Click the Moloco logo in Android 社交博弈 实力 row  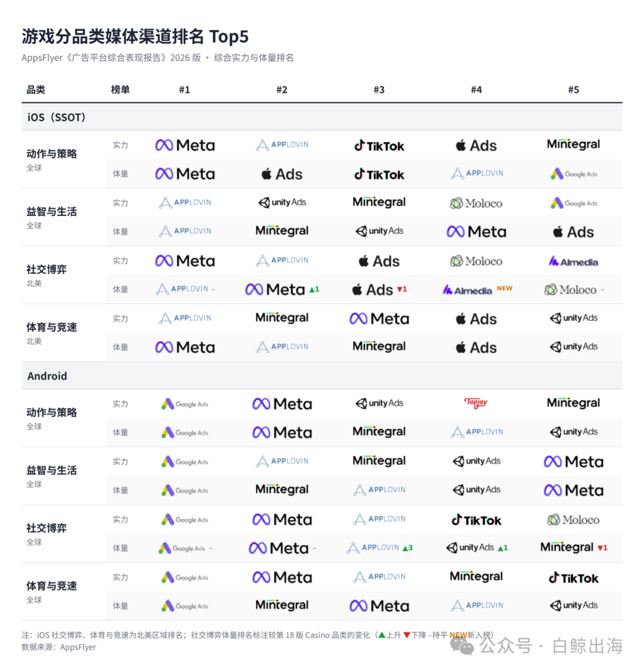click(574, 520)
